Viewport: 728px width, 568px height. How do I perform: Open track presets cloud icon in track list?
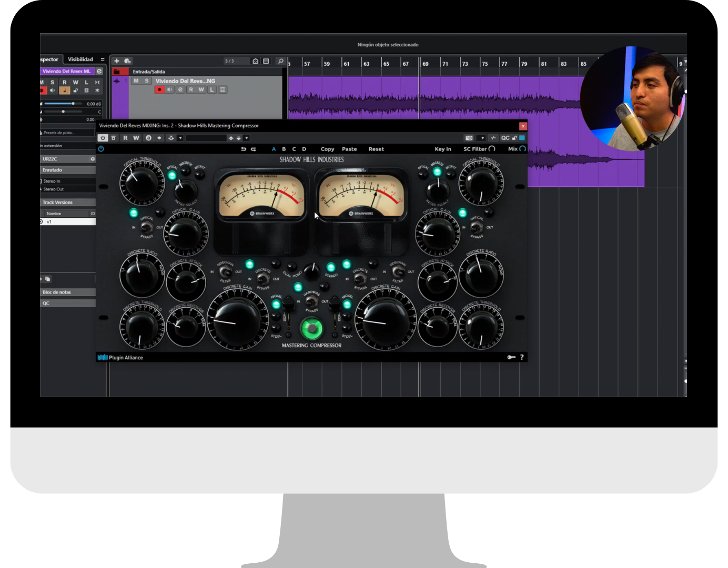point(127,61)
